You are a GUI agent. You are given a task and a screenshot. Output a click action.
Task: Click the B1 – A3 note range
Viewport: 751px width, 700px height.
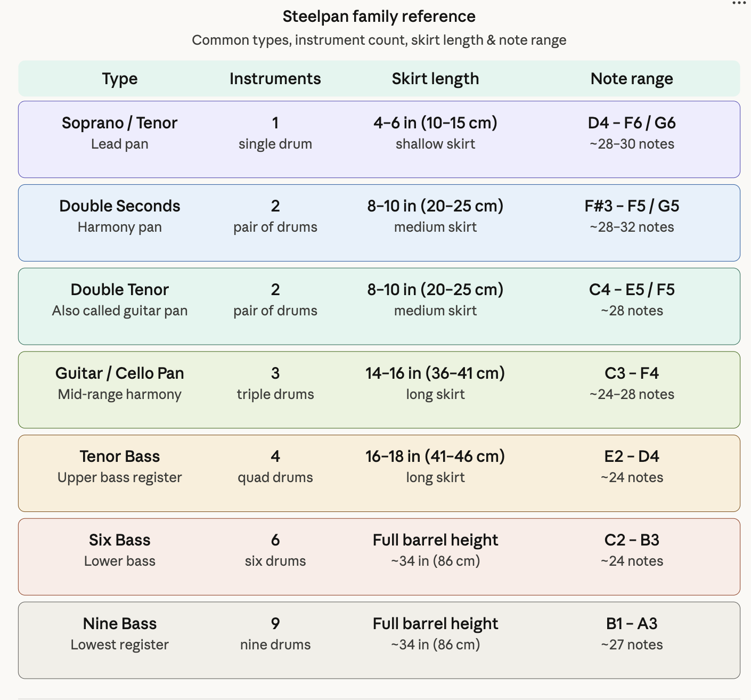(632, 624)
